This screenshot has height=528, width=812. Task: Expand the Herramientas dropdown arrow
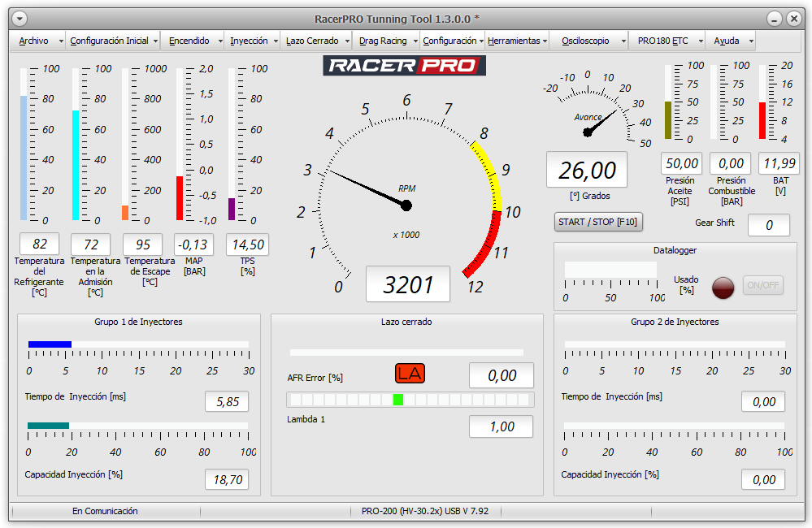click(x=545, y=41)
